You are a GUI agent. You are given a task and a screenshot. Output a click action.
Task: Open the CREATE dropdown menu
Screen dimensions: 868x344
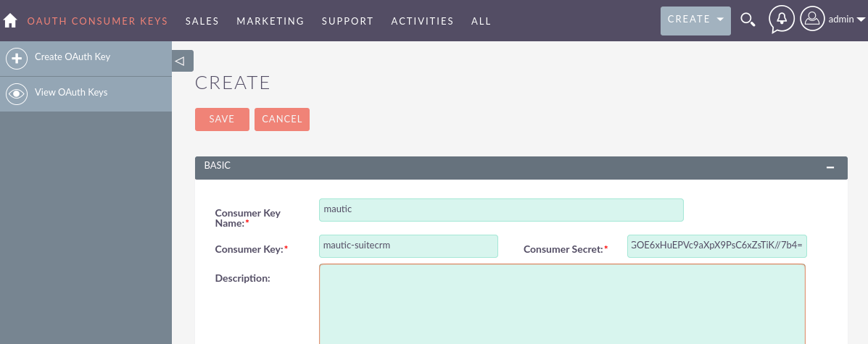click(695, 20)
